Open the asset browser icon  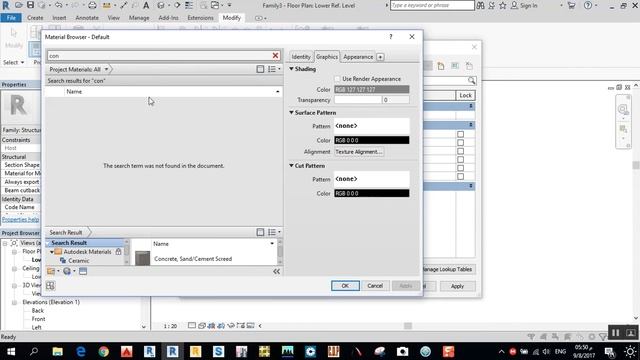tap(83, 271)
